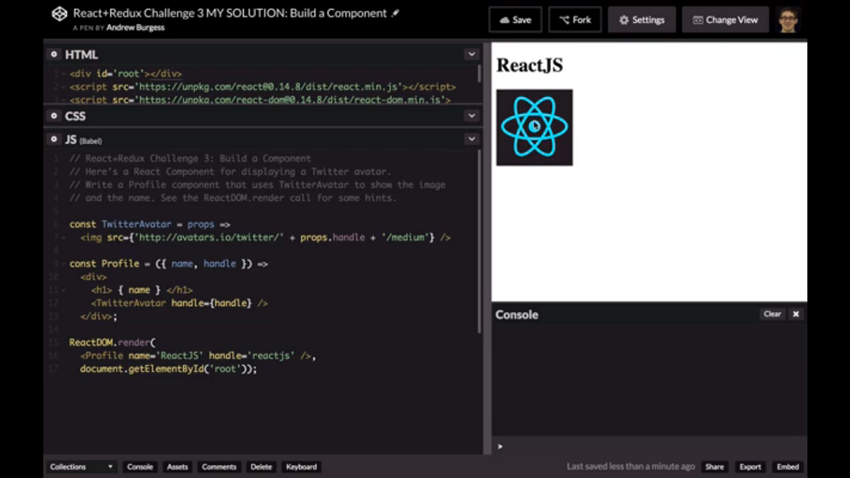Click the Console panel title
Viewport: 850px width, 478px height.
[x=517, y=314]
